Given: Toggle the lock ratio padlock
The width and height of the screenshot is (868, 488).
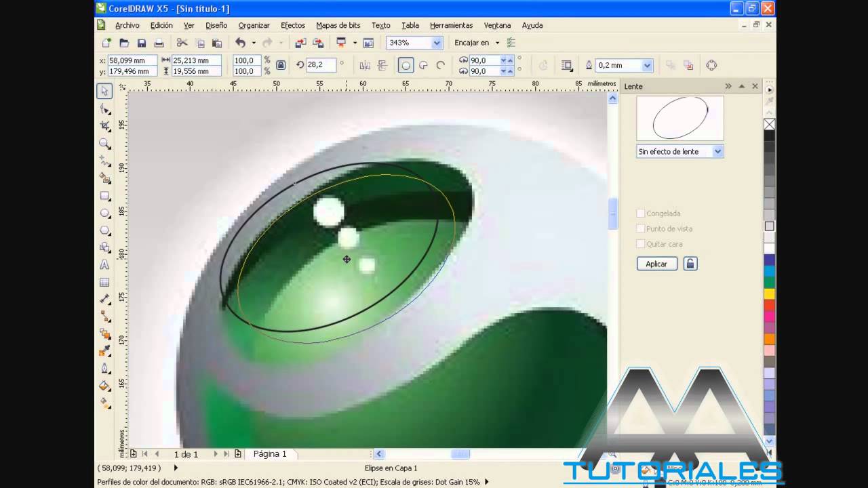Looking at the screenshot, I should click(x=281, y=65).
